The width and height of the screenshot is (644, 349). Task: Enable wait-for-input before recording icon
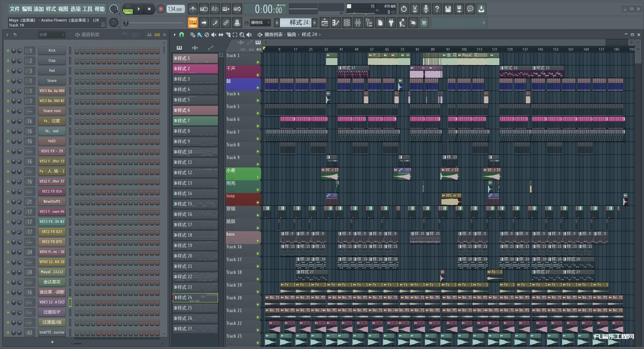(204, 9)
